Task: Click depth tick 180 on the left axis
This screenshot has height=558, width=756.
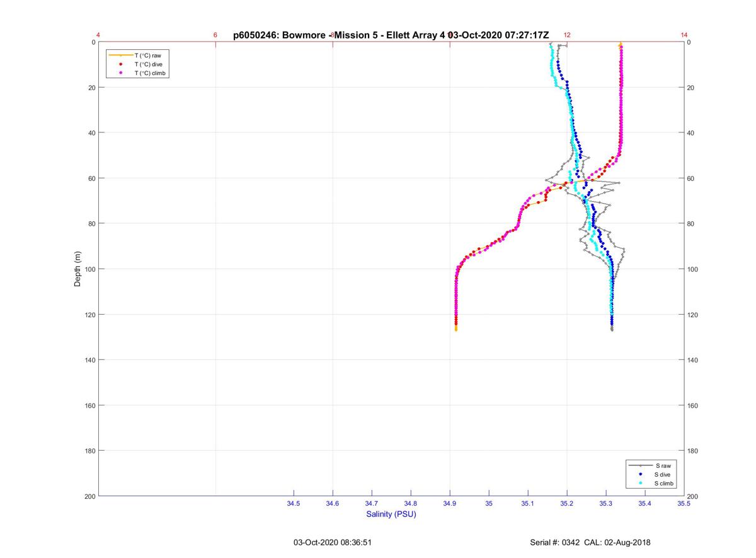Action: pyautogui.click(x=89, y=451)
